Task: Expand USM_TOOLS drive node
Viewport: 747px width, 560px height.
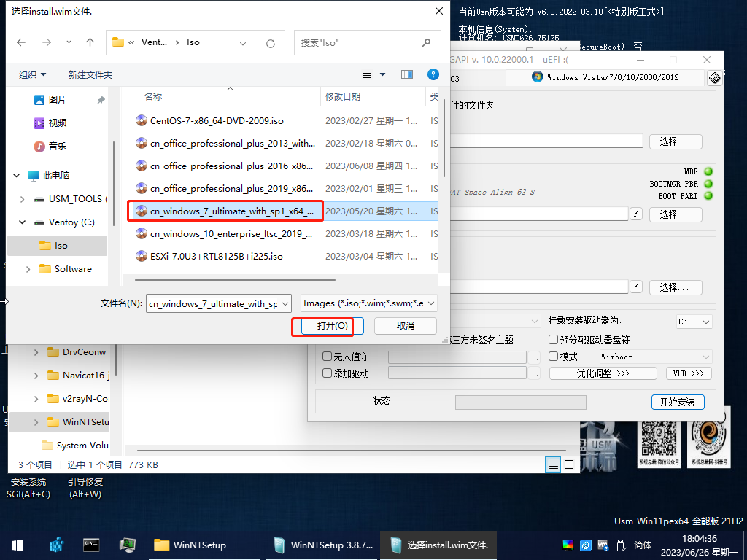Action: tap(23, 199)
